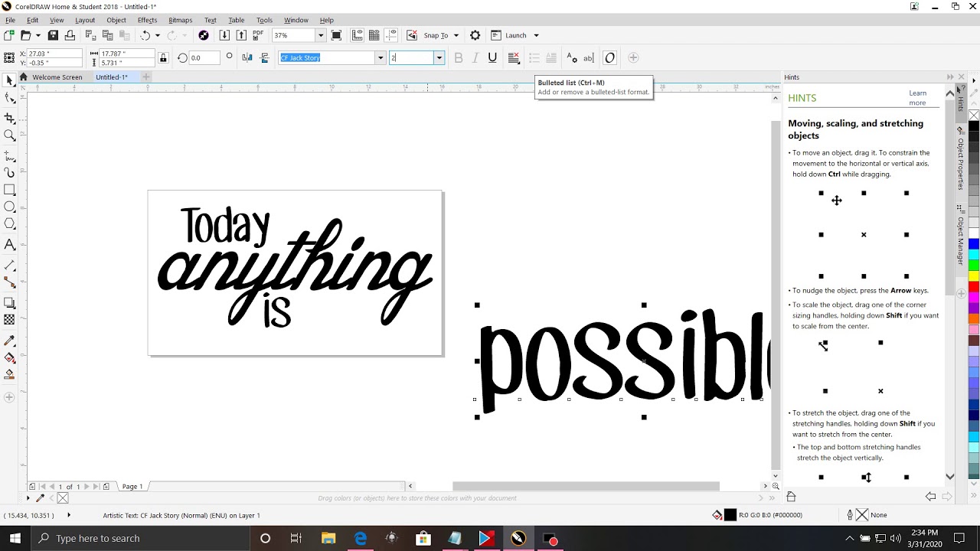
Task: Select the Color Eyedropper tool
Action: click(9, 340)
